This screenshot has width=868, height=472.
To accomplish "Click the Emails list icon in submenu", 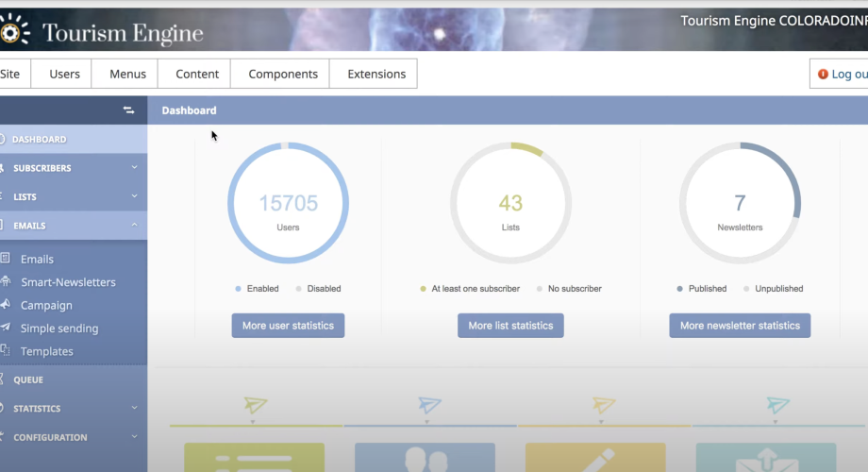I will (5, 259).
